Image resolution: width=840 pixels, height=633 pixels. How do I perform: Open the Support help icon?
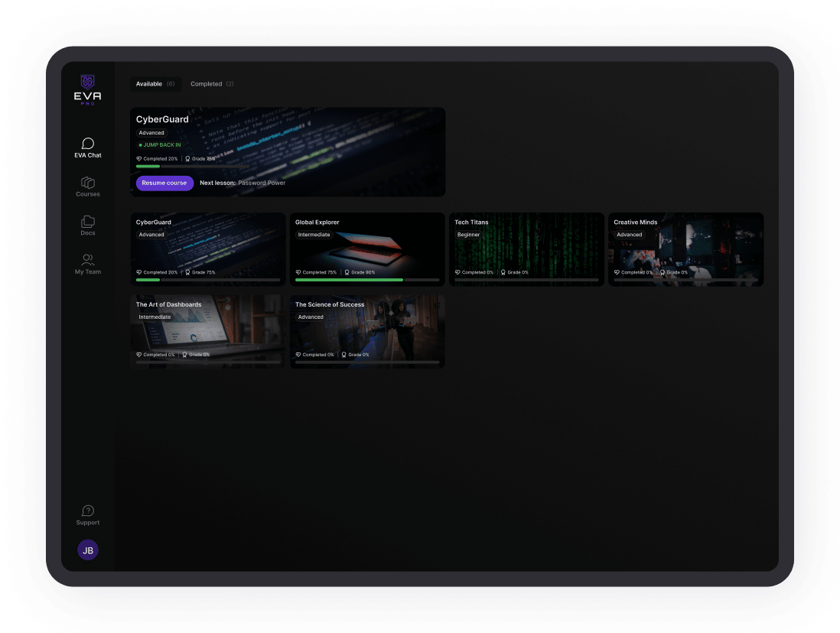[88, 515]
